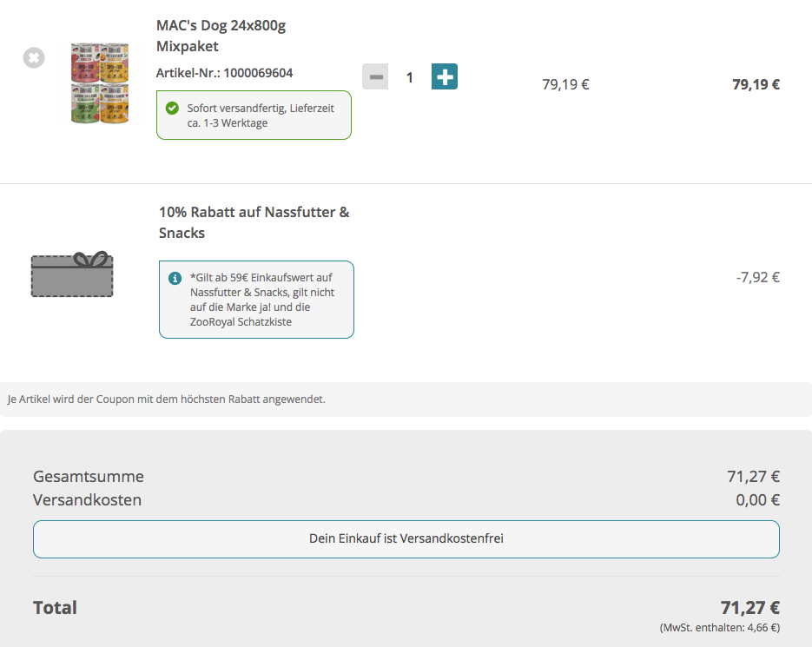Viewport: 812px width, 647px height.
Task: Click the gift coupon icon
Action: click(x=72, y=274)
